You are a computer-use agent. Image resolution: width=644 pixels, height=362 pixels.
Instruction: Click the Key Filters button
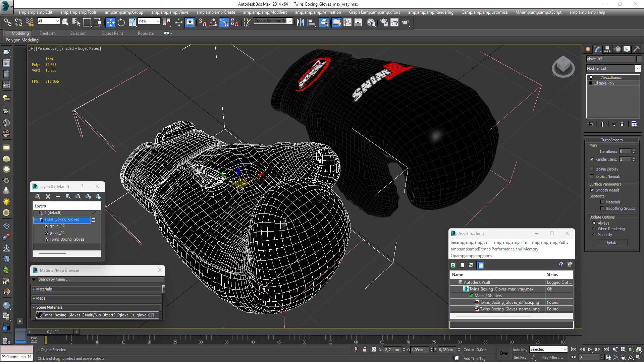pos(552,358)
